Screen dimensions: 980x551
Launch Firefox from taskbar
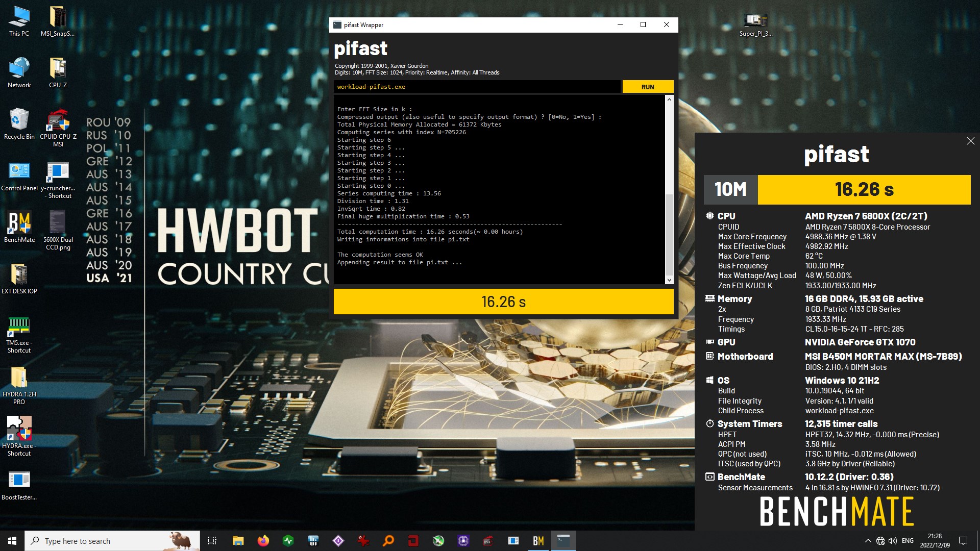[263, 541]
